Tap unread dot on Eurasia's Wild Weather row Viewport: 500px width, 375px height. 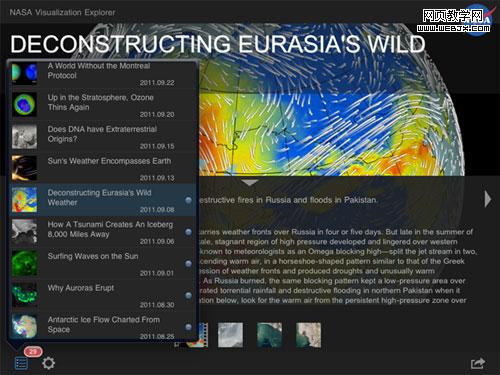point(188,200)
